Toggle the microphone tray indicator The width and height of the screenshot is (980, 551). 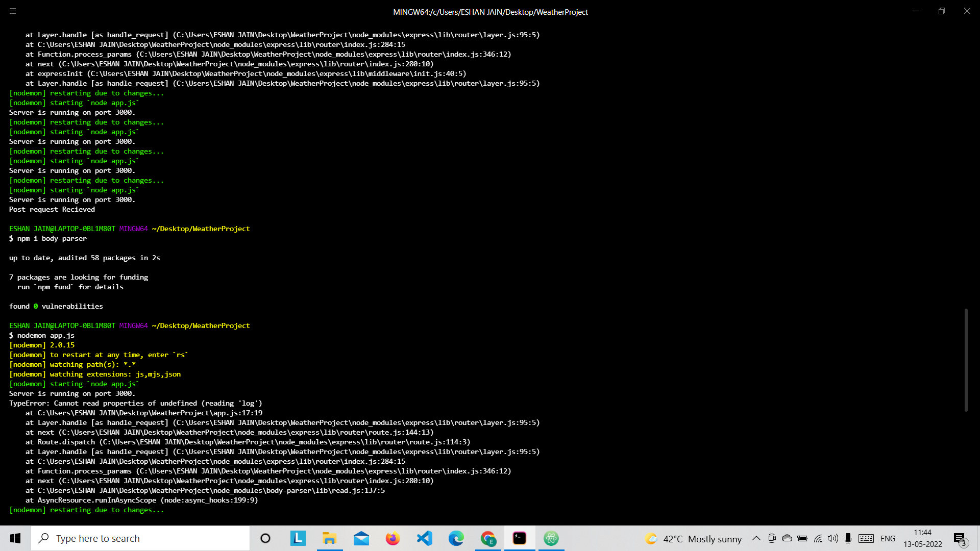[x=848, y=538]
